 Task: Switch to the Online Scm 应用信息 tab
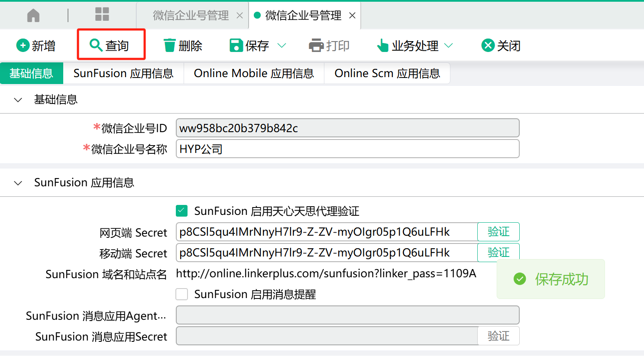(387, 73)
